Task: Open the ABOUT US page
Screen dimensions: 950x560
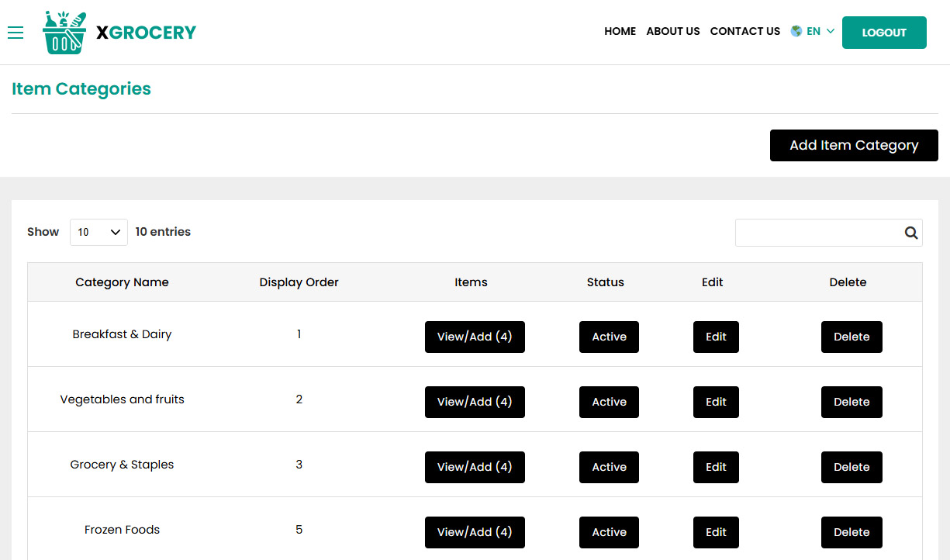Action: coord(672,32)
